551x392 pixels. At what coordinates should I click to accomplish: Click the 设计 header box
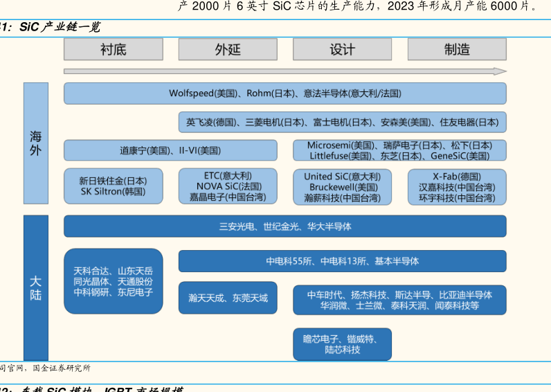pos(342,50)
